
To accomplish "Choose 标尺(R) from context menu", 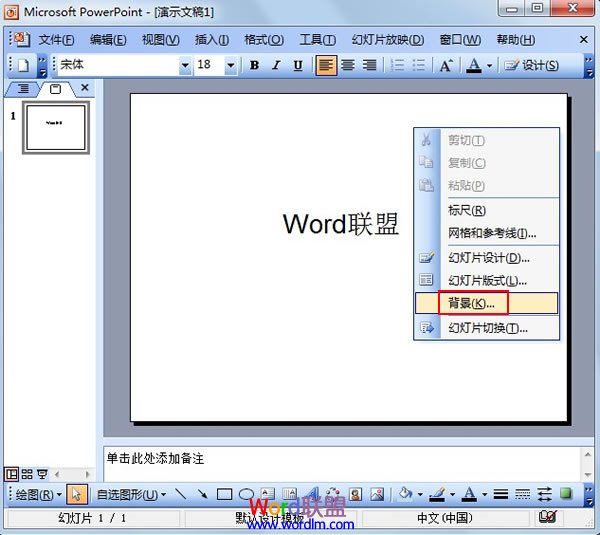I will [x=486, y=210].
